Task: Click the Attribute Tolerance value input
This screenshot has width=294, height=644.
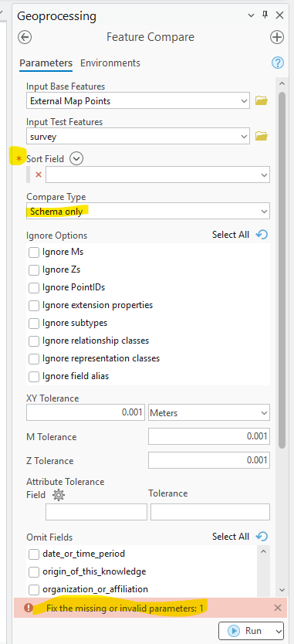Action: [x=210, y=512]
